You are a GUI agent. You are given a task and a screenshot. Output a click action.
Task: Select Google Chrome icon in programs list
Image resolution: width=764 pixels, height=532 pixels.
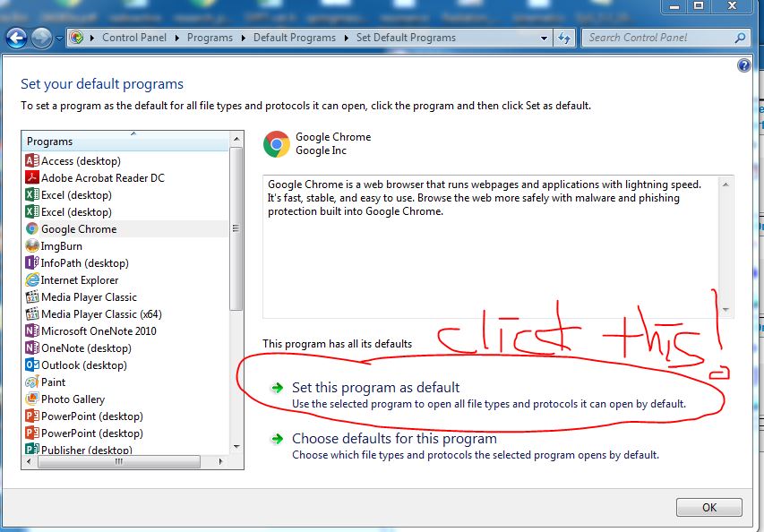pyautogui.click(x=31, y=228)
